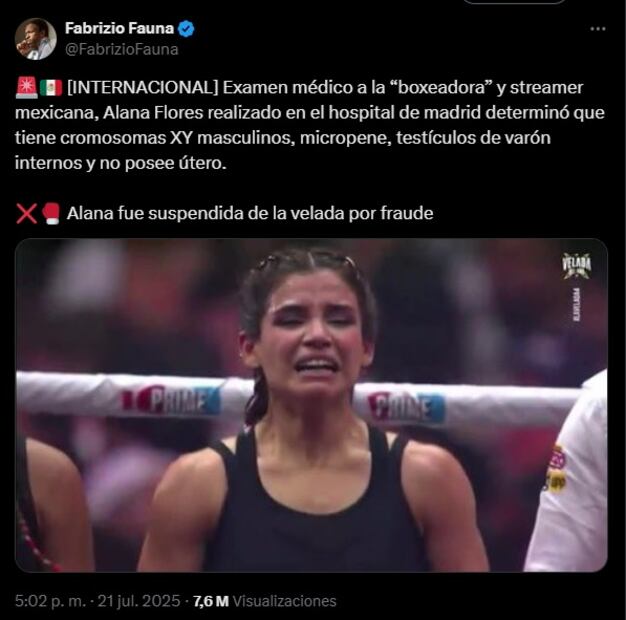Click the blue verified checkmark badge
The image size is (626, 620).
186,29
